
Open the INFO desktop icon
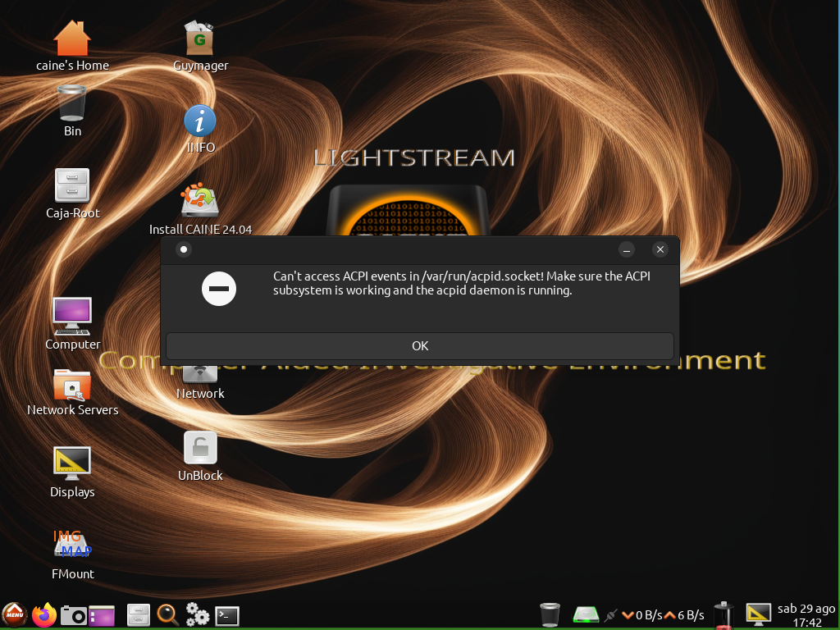[x=200, y=129]
